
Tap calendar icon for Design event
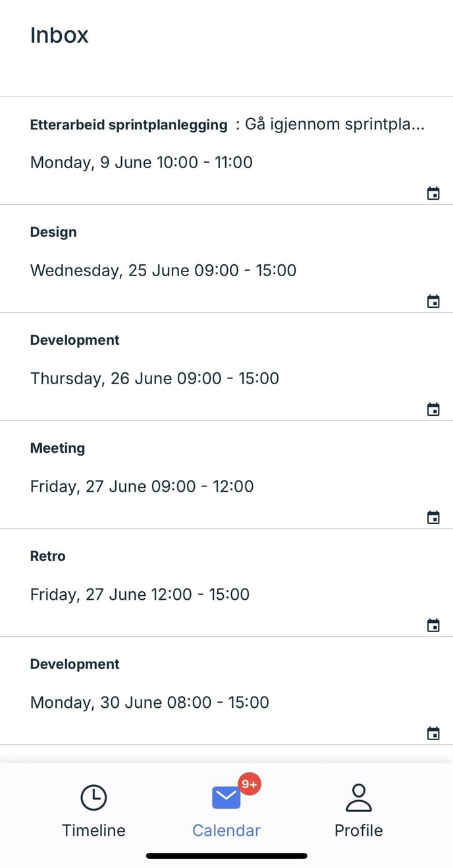pyautogui.click(x=433, y=301)
